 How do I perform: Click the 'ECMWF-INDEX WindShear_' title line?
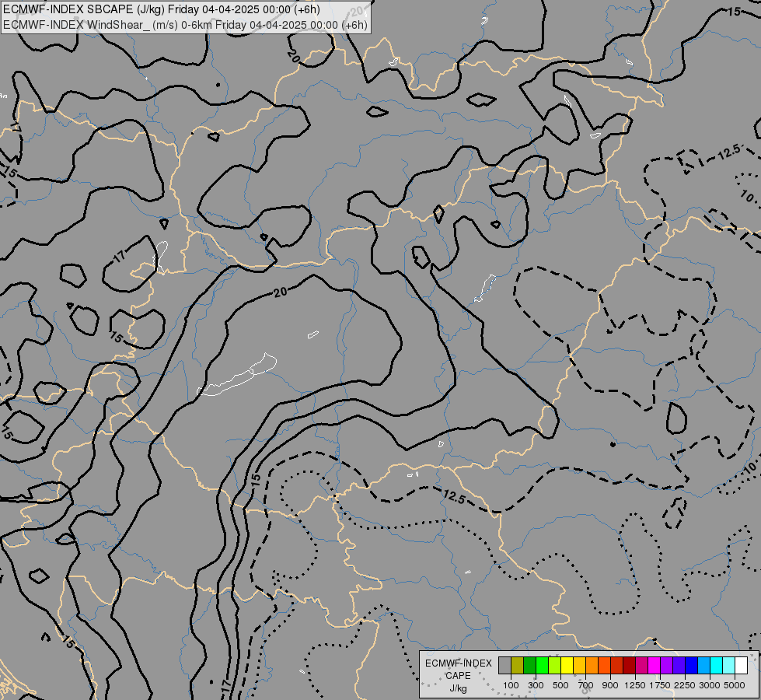pyautogui.click(x=186, y=25)
